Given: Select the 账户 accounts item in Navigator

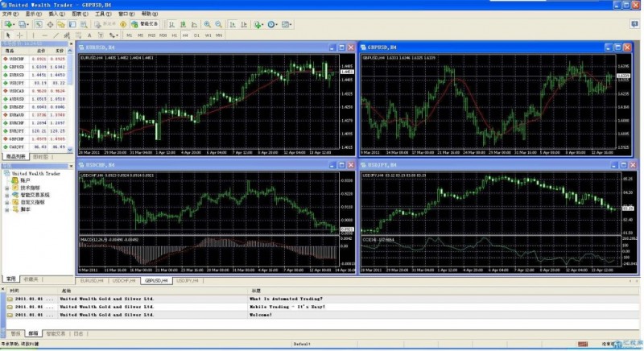Looking at the screenshot, I should [22, 180].
